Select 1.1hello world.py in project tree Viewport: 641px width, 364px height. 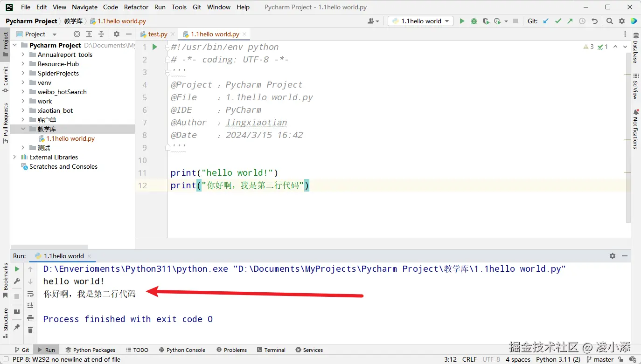70,138
